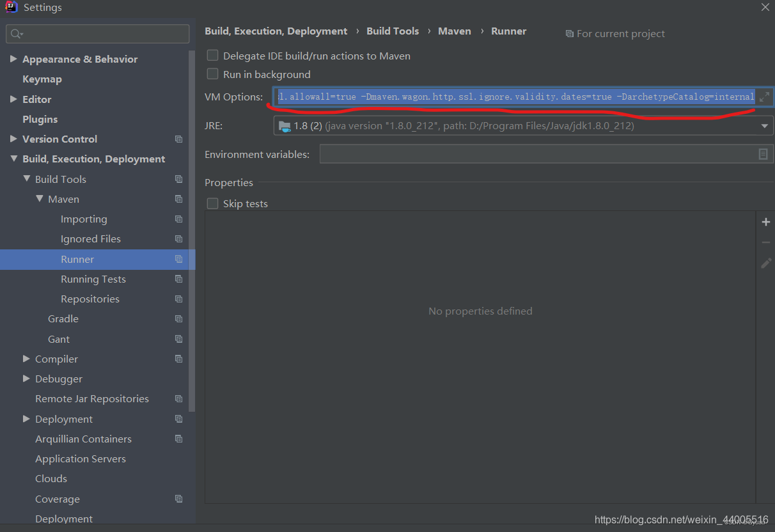Select Gradle settings entry
The image size is (775, 532).
[x=63, y=318]
